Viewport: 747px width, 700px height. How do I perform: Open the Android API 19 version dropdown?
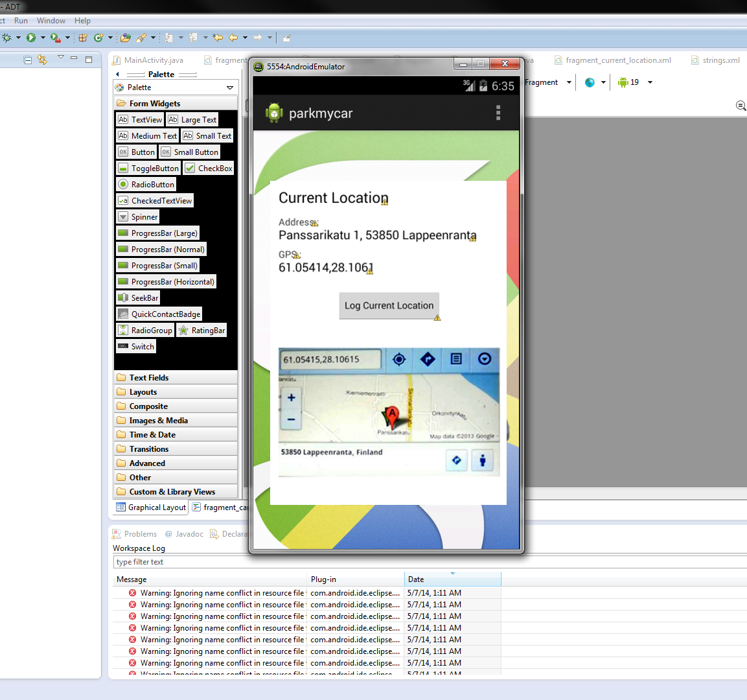[650, 82]
